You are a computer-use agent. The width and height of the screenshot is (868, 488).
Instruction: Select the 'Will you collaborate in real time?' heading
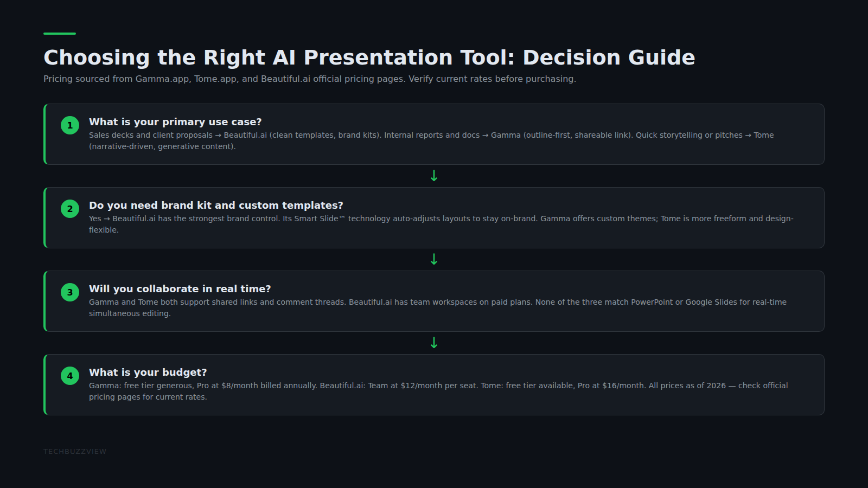pyautogui.click(x=180, y=289)
